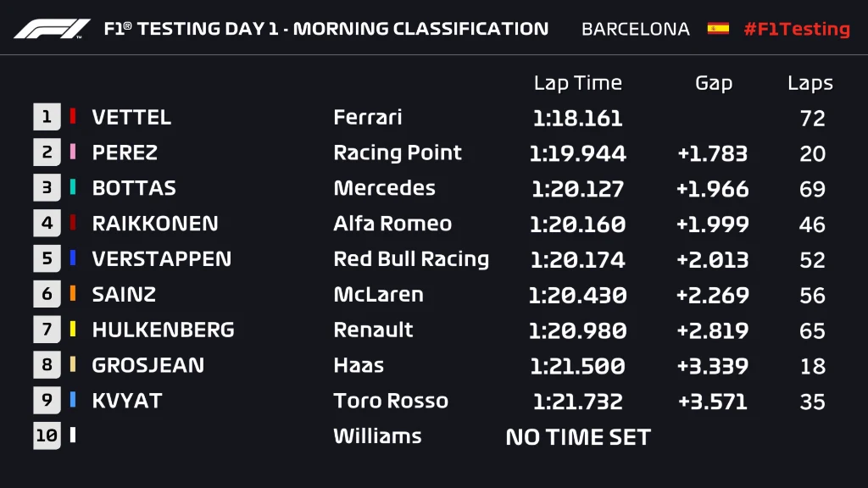
Task: Click Kvyat's lap time 1:21.732
Action: tap(577, 402)
